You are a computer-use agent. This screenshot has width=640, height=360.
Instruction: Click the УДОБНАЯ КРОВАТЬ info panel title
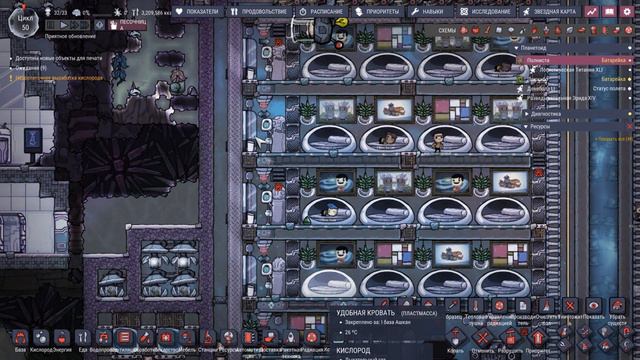click(x=365, y=313)
